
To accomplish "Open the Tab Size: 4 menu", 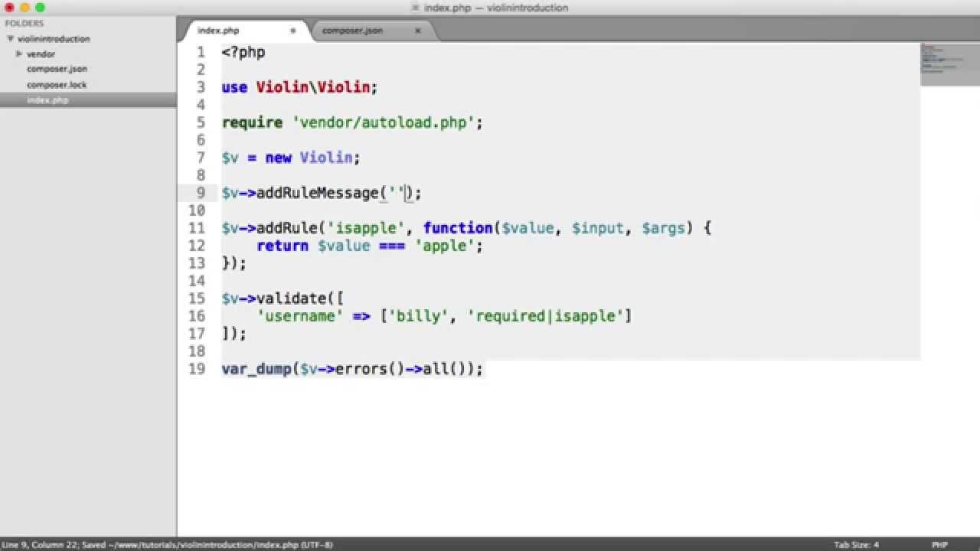I will (856, 545).
